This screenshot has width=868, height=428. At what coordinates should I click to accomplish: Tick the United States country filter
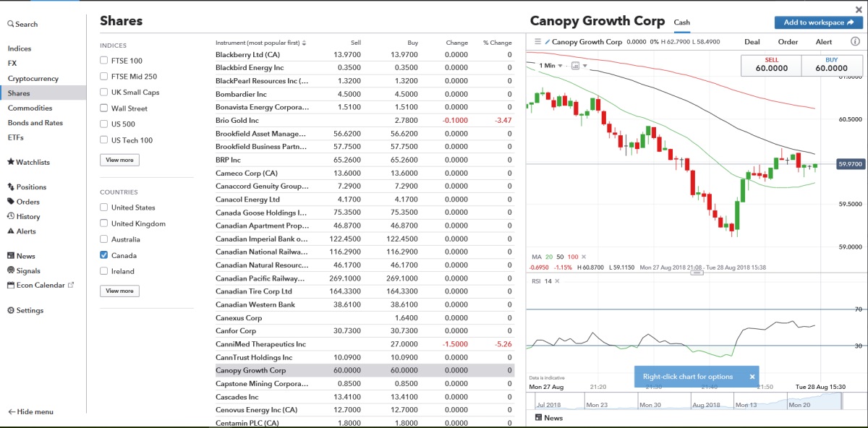[105, 207]
